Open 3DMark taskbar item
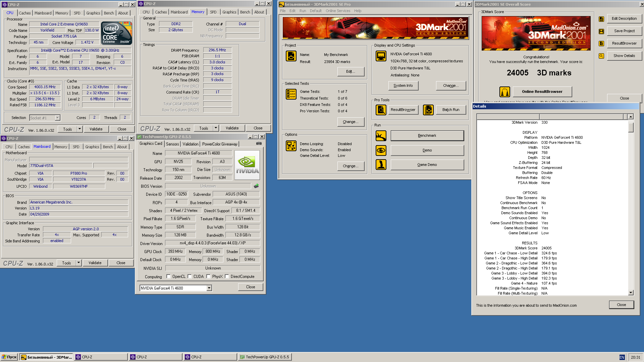644x362 pixels. pyautogui.click(x=46, y=357)
